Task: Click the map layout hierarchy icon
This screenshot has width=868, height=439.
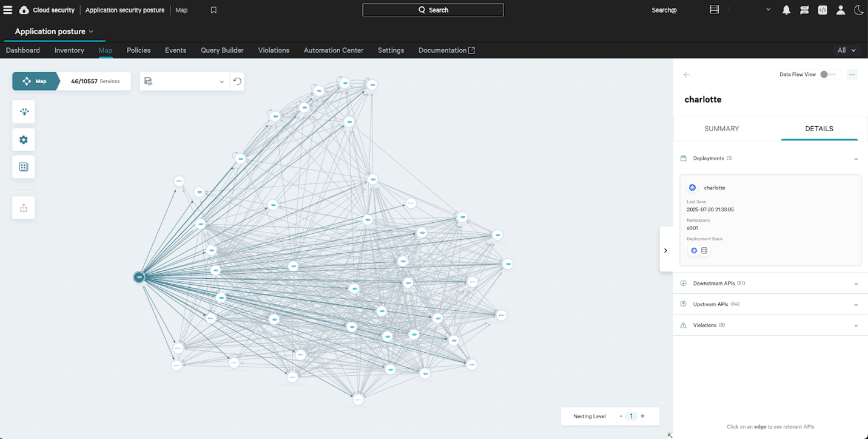Action: tap(24, 112)
